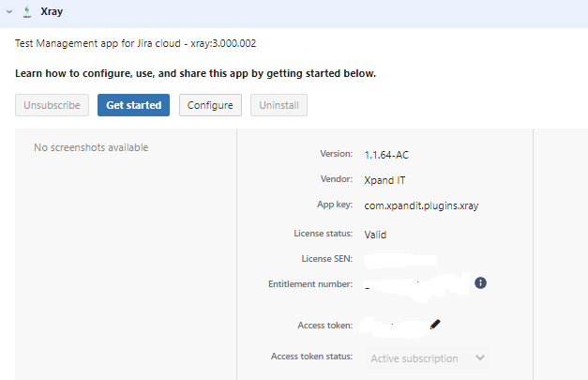Click the Entitlement number label

pyautogui.click(x=310, y=284)
